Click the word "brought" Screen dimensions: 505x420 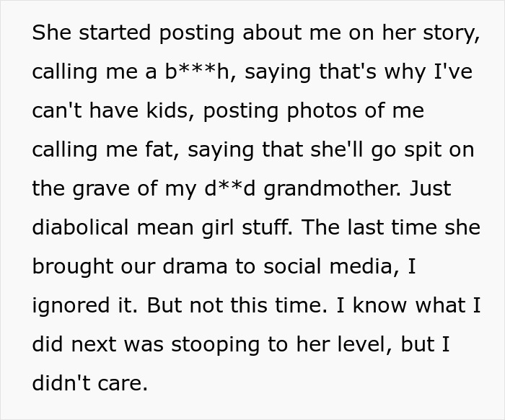(x=73, y=267)
